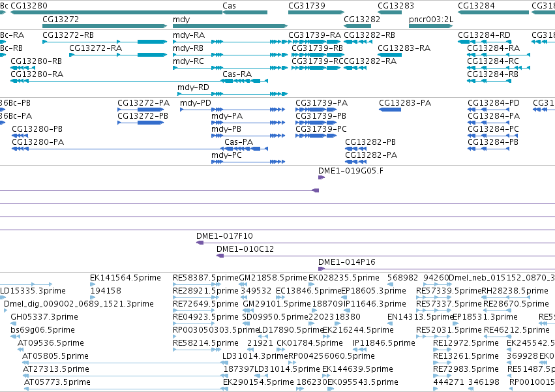
Task: Click EST LD15335.3prime label
Action: 33,291
